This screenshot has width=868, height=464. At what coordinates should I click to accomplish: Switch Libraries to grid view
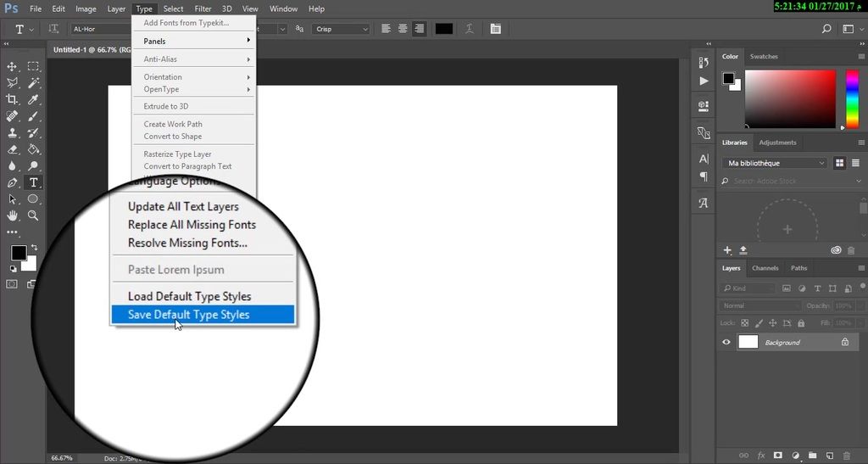point(840,163)
